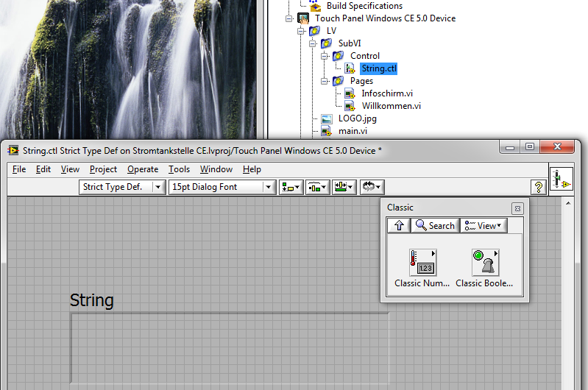Image resolution: width=588 pixels, height=390 pixels.
Task: Collapse the SubVI folder node
Action: click(312, 43)
